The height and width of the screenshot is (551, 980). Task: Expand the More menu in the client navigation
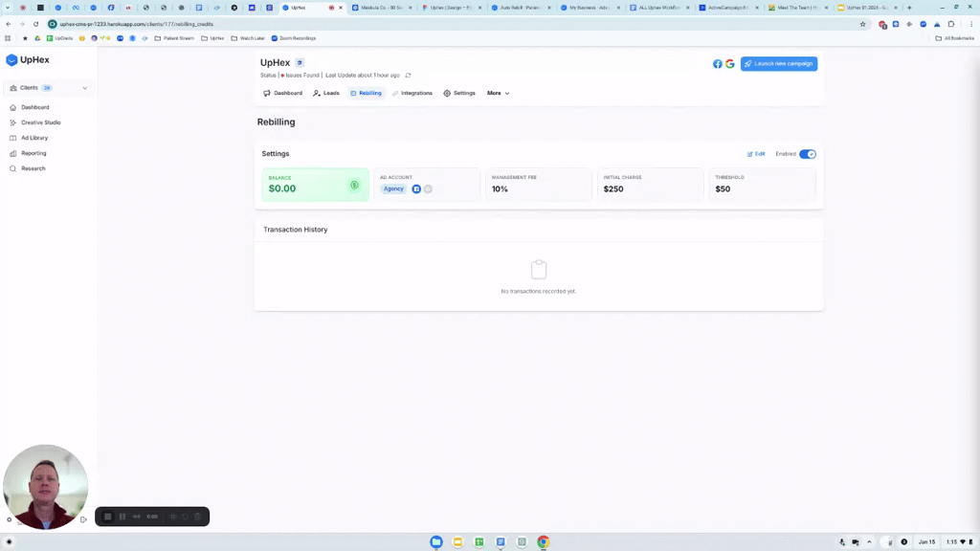click(x=496, y=93)
